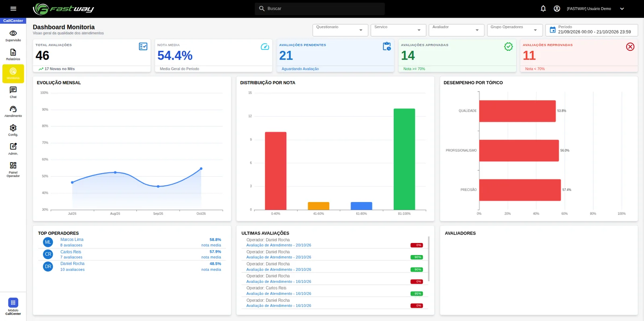The width and height of the screenshot is (644, 321).
Task: Expand the Questionario dropdown
Action: pyautogui.click(x=340, y=30)
